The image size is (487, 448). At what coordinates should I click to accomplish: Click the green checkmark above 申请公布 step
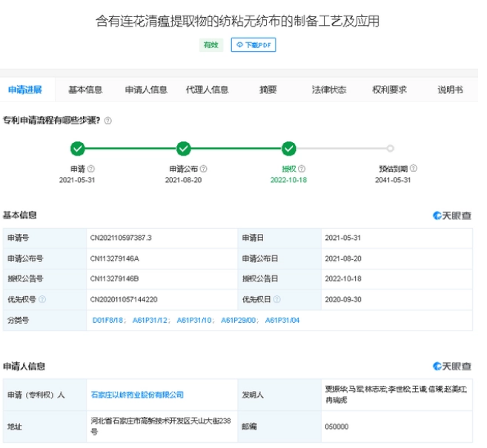coord(184,149)
